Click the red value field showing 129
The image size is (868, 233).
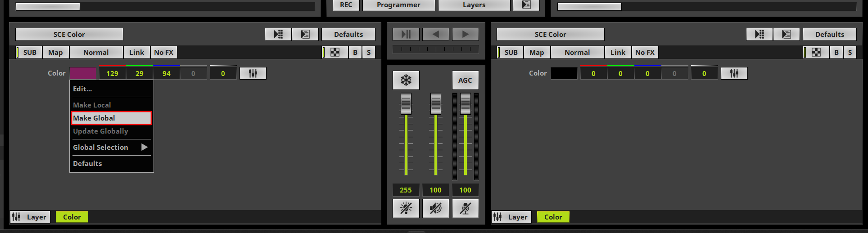pyautogui.click(x=113, y=73)
